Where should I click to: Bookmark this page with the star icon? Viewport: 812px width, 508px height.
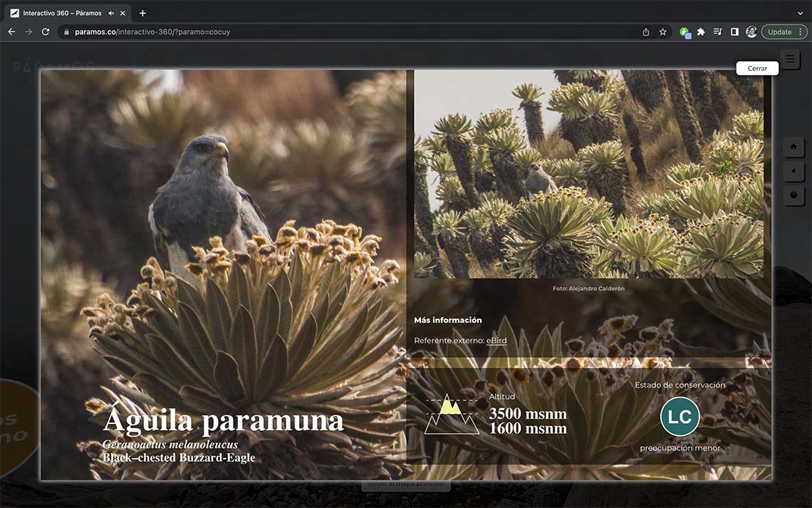[x=662, y=32]
